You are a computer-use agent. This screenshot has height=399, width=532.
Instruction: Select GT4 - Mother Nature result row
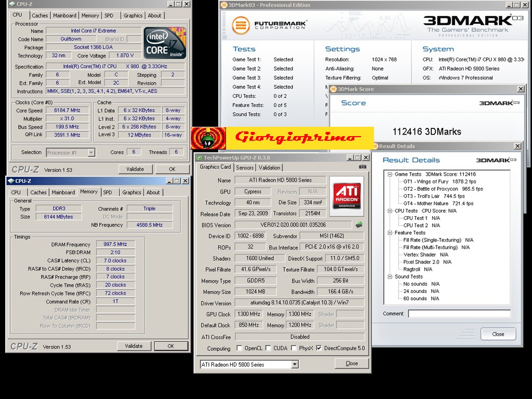click(x=438, y=204)
